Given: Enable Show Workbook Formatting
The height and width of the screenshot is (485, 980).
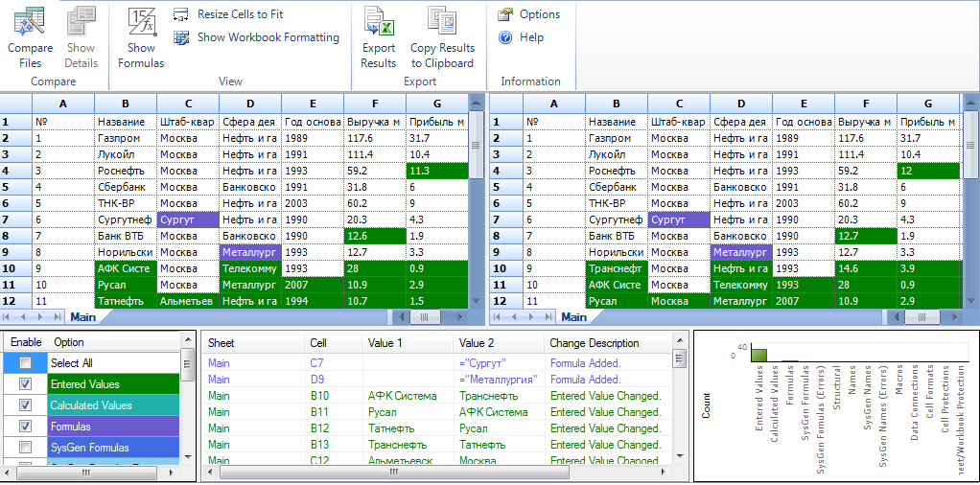Looking at the screenshot, I should (x=181, y=37).
